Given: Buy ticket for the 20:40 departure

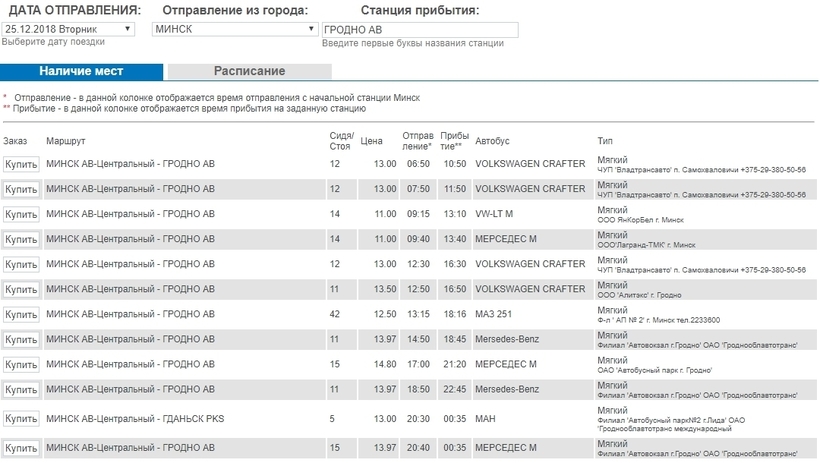Looking at the screenshot, I should tap(21, 448).
